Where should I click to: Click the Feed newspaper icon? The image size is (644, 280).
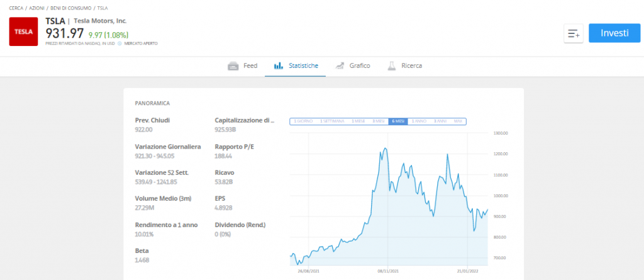coord(233,66)
